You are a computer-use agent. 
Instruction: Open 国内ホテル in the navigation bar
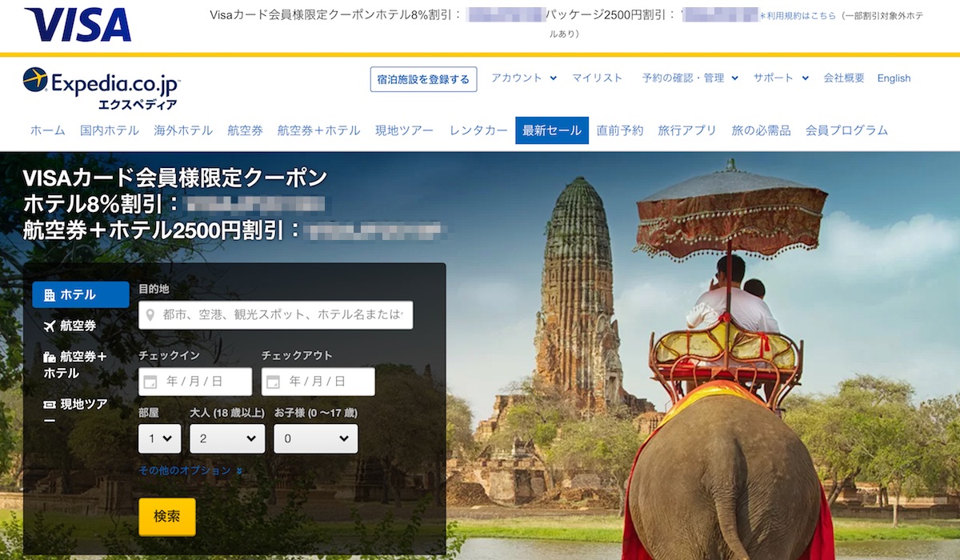click(x=110, y=130)
